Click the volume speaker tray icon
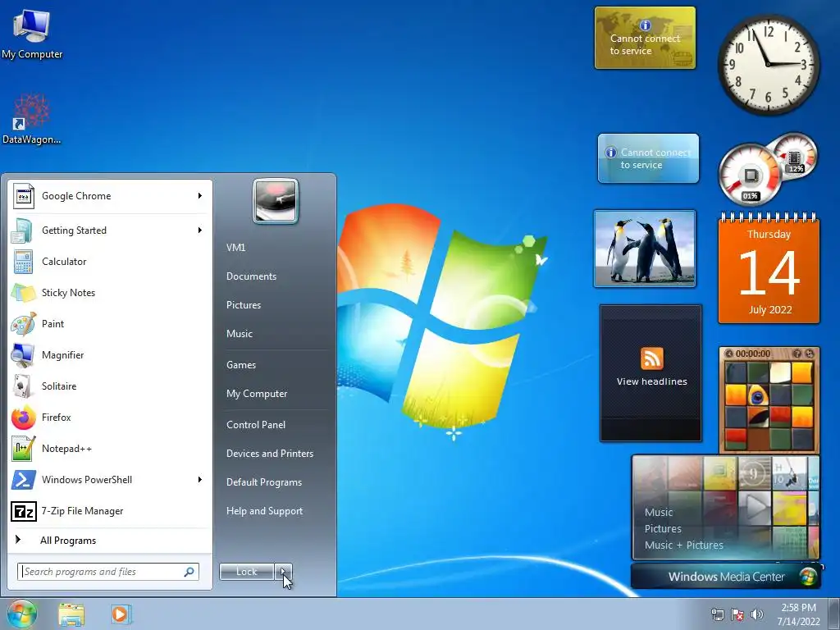 coord(756,614)
